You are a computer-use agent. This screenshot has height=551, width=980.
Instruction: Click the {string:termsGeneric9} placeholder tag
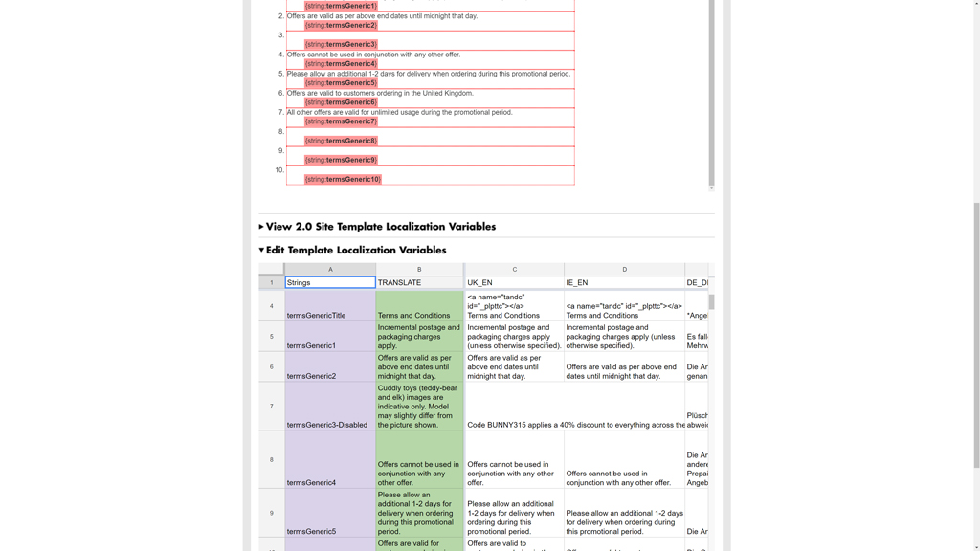[x=341, y=160]
